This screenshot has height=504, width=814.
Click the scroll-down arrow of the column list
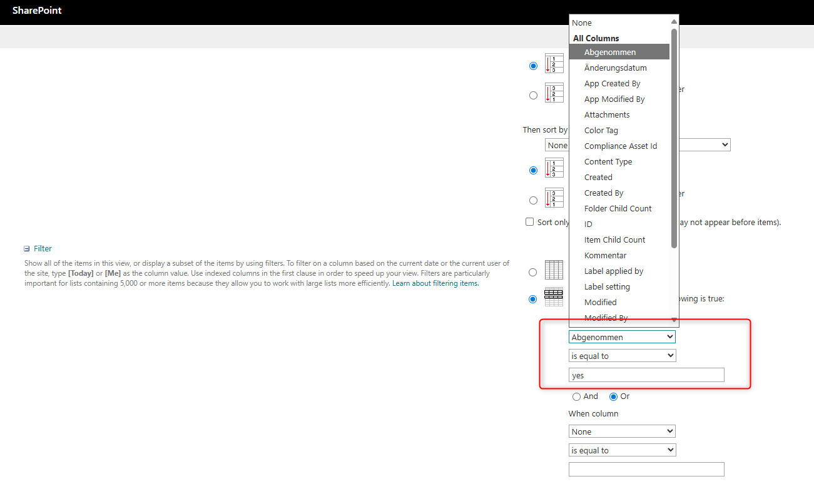click(674, 320)
